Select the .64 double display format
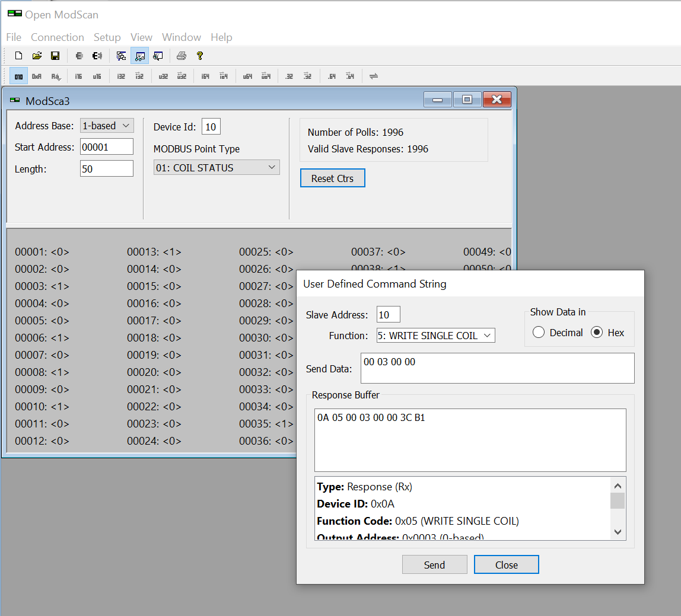The image size is (681, 616). [332, 76]
